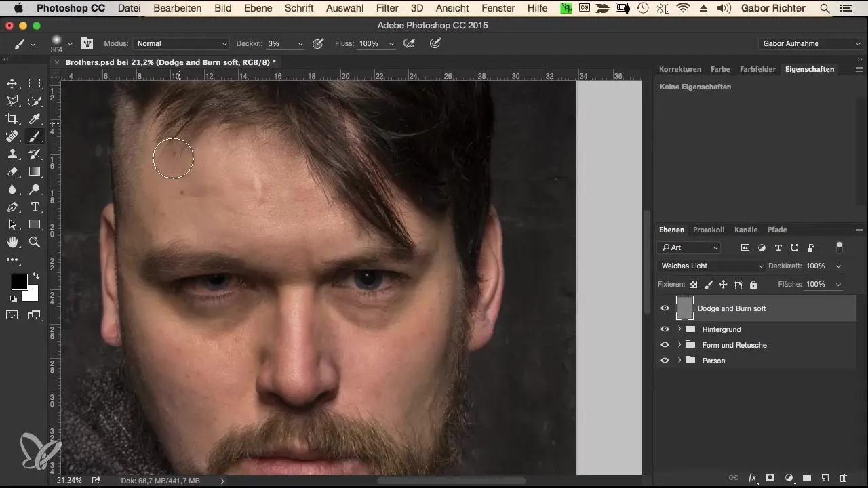Hide the Person group

(665, 361)
